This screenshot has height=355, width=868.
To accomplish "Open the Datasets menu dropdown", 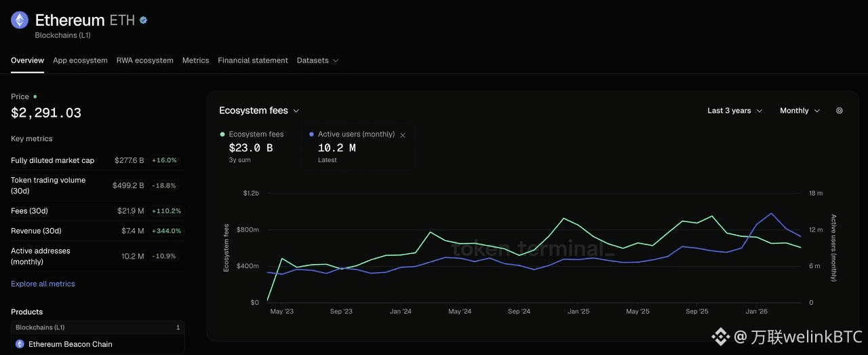I will tap(317, 60).
